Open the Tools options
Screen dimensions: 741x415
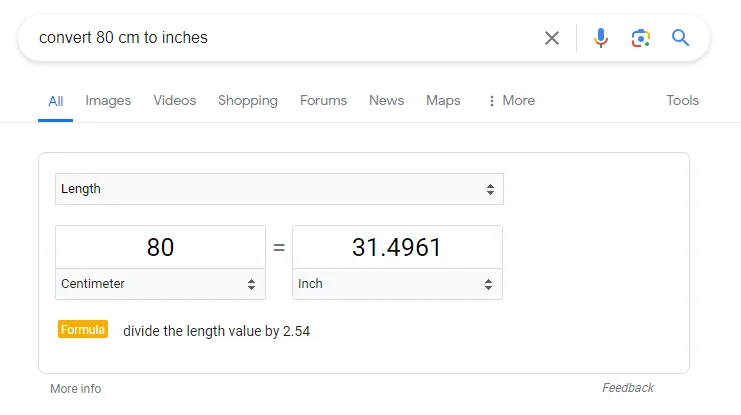pyautogui.click(x=683, y=101)
